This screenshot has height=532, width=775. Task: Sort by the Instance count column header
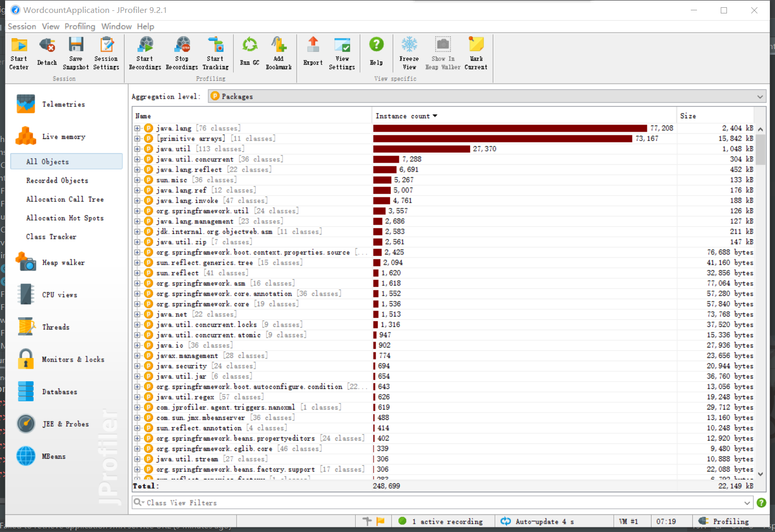tap(524, 116)
